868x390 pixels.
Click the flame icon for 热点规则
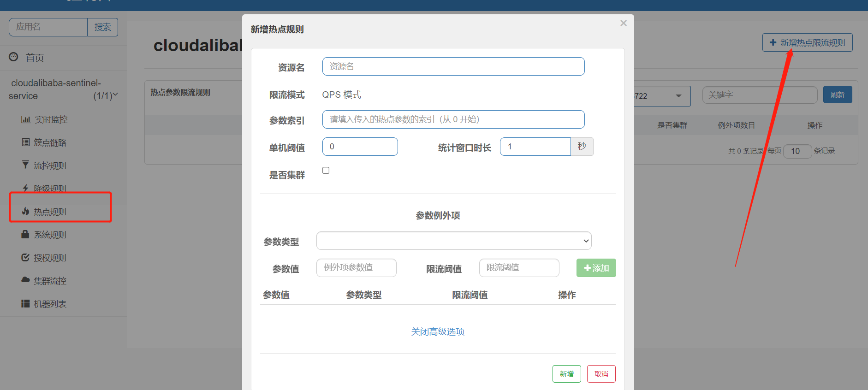25,211
